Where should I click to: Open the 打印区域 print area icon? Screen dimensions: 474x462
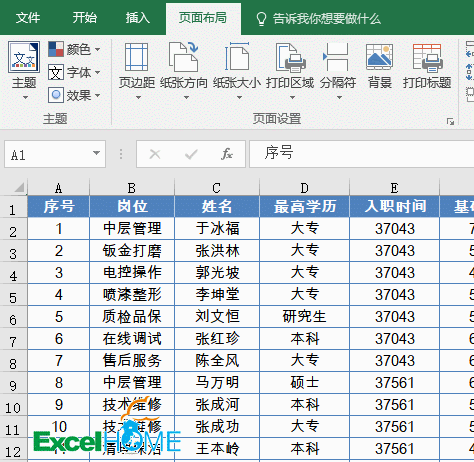point(290,57)
